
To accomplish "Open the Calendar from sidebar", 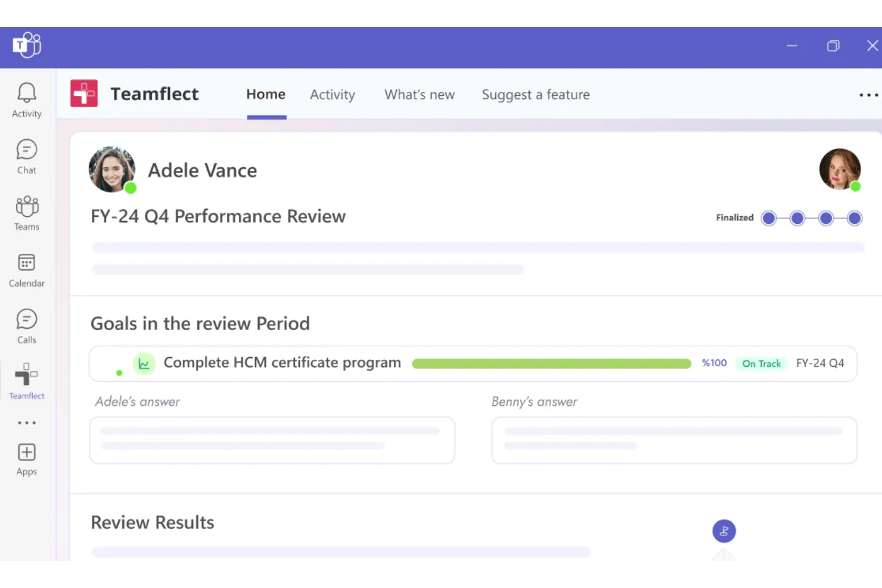I will click(27, 270).
